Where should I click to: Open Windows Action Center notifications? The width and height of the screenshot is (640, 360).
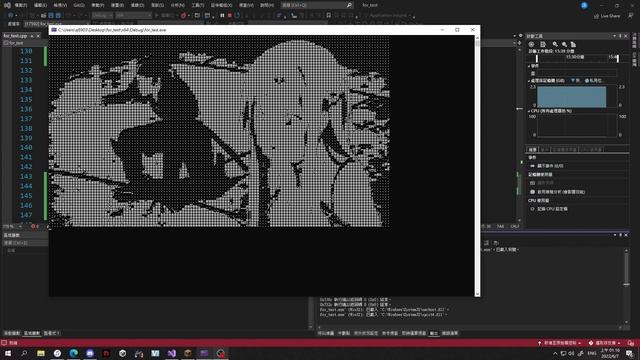(x=630, y=353)
